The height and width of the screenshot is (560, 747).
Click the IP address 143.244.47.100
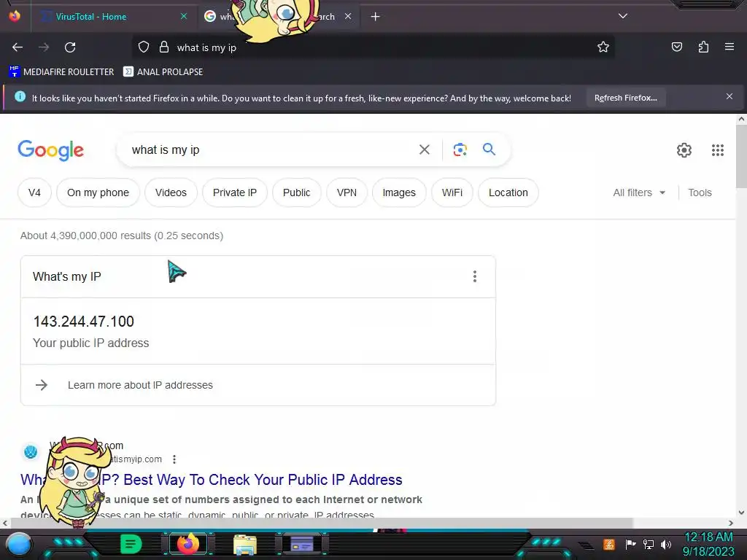click(83, 322)
